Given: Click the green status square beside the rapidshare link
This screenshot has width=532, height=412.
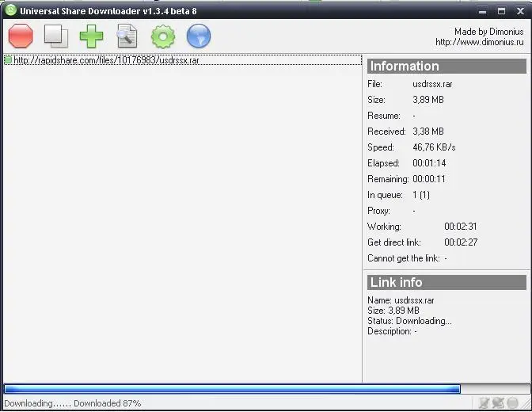Looking at the screenshot, I should coord(8,60).
